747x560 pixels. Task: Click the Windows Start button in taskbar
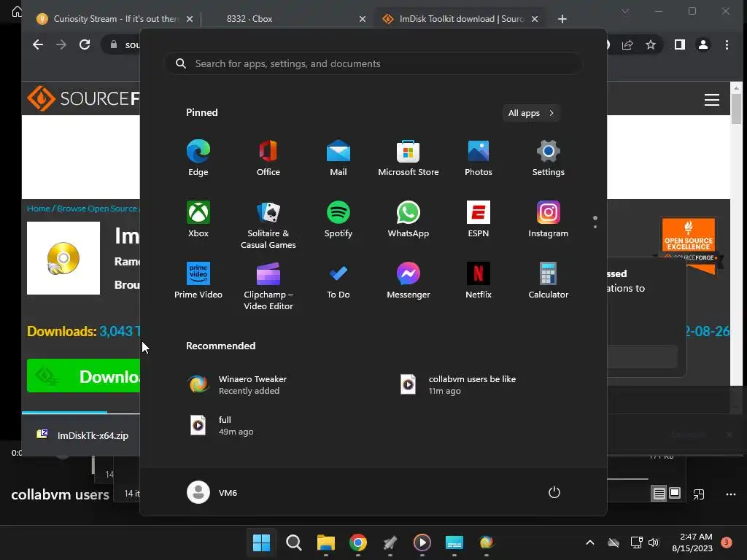(261, 542)
